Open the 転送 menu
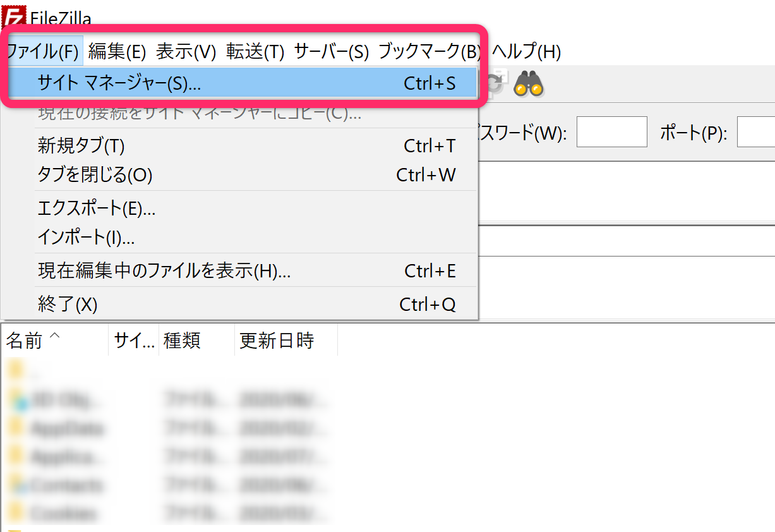Screen dimensions: 775x532 [x=250, y=52]
